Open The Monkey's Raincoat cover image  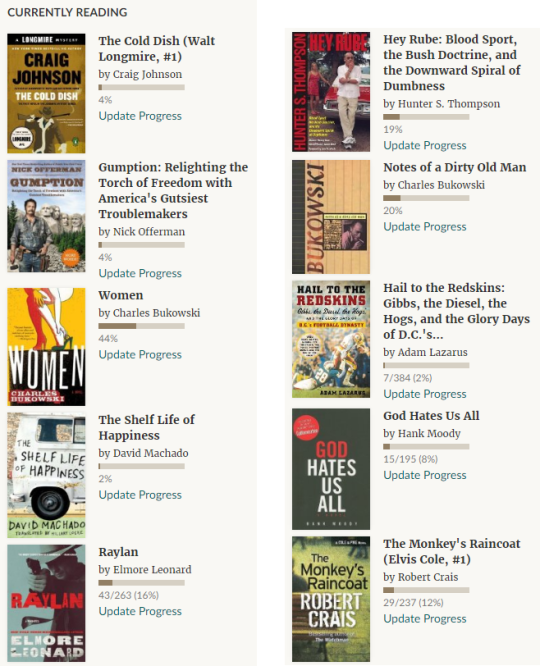click(331, 599)
